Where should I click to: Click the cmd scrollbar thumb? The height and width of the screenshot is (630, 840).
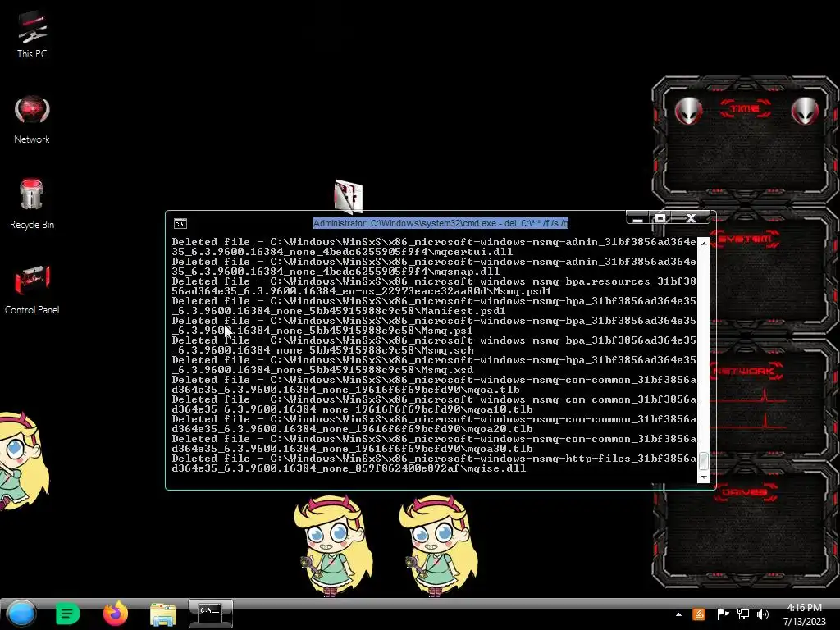703,460
